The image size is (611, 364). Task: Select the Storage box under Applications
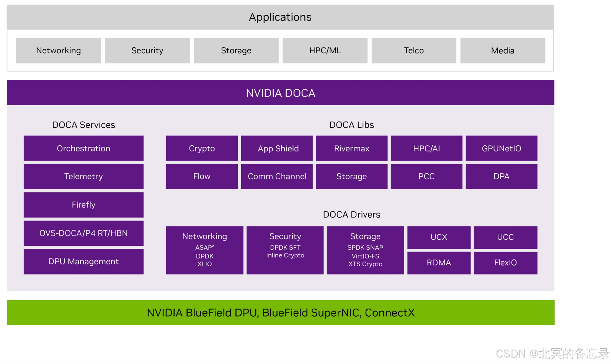click(236, 50)
